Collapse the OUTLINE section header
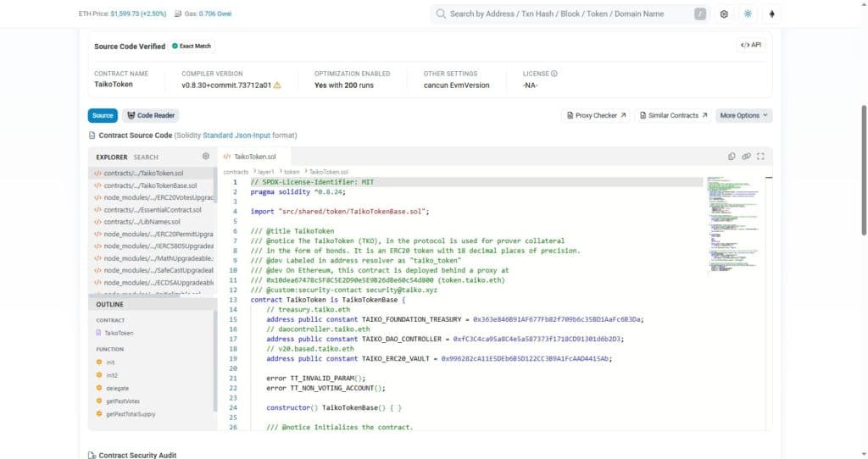The image size is (868, 459). pos(153,304)
